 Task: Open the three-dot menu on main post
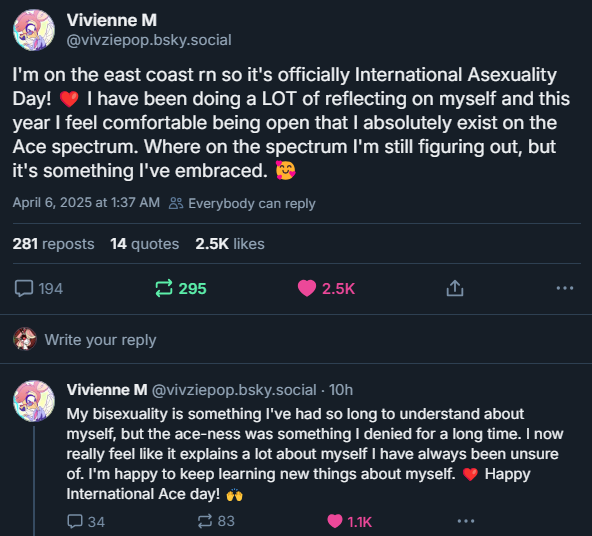coord(565,288)
